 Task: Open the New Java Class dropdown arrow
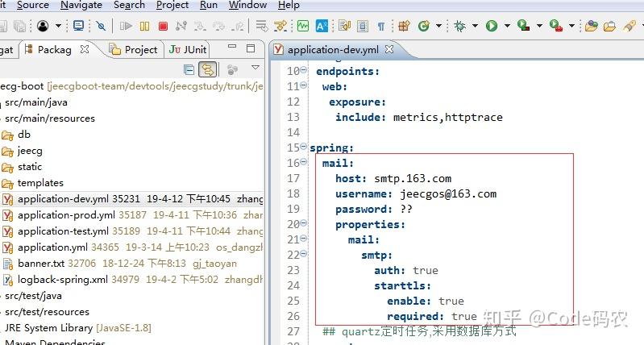pyautogui.click(x=438, y=26)
